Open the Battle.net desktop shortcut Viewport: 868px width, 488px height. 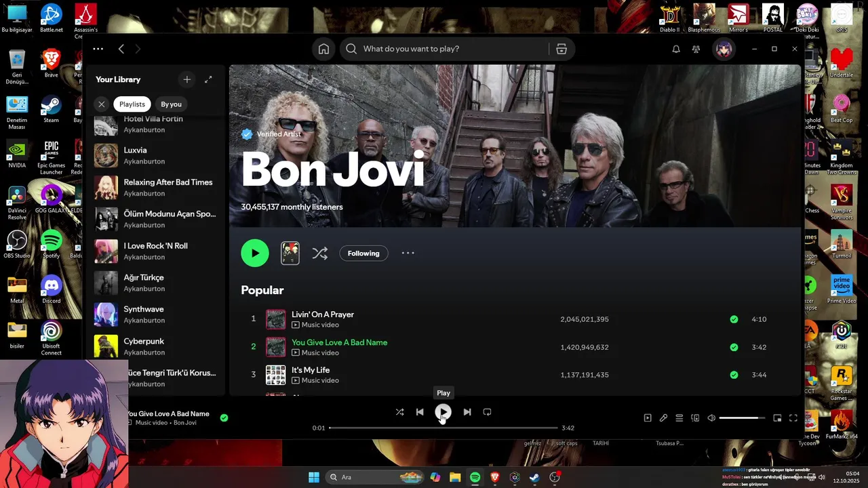click(51, 18)
